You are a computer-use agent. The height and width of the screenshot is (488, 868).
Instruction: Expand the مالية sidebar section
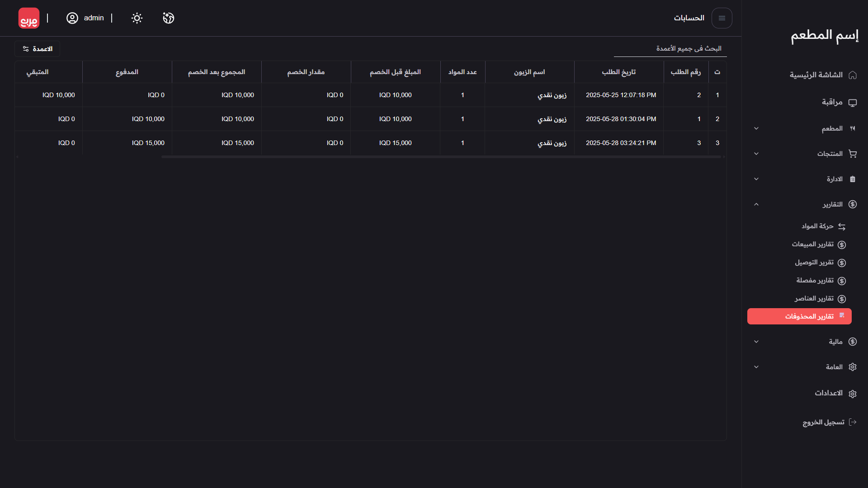click(x=756, y=342)
